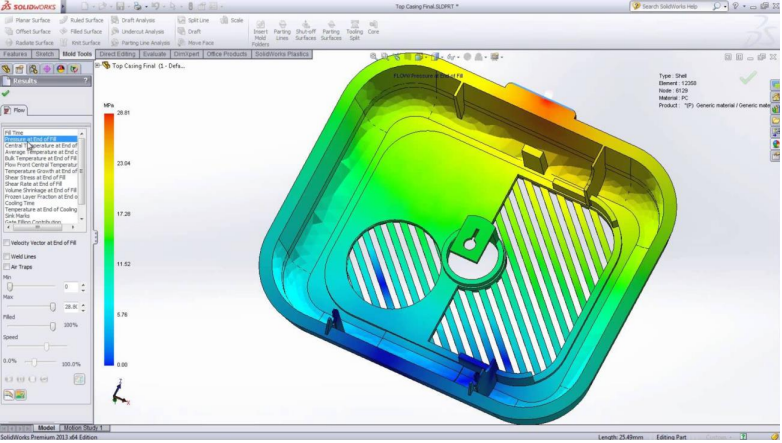This screenshot has width=782, height=443.
Task: Open the DimXpert tab
Action: (187, 54)
